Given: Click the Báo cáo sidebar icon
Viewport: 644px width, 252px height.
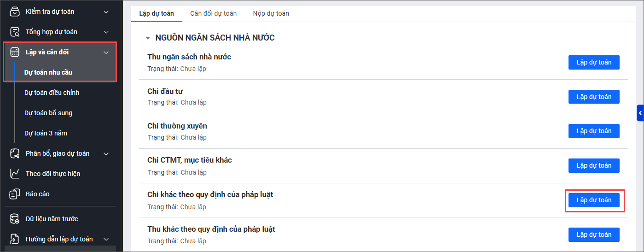Looking at the screenshot, I should pyautogui.click(x=15, y=194).
